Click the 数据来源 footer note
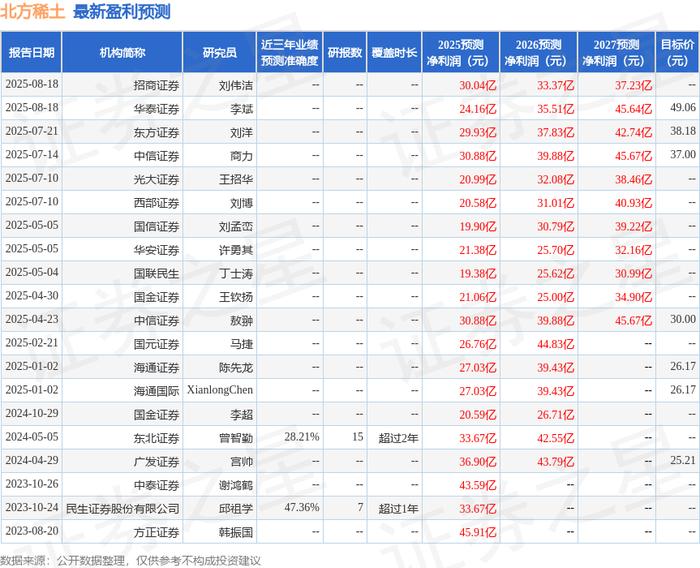Image resolution: width=700 pixels, height=568 pixels. (x=130, y=560)
